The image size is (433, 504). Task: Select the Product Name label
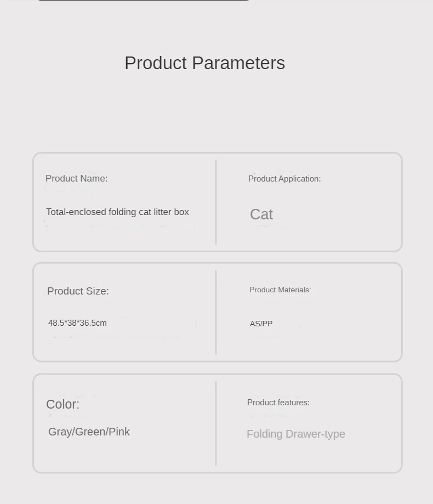(x=76, y=178)
